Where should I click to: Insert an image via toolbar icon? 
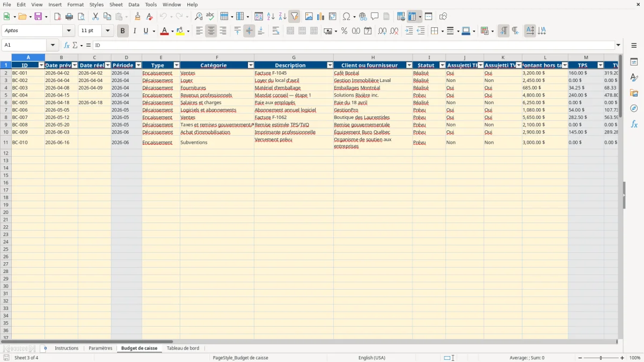pyautogui.click(x=309, y=17)
